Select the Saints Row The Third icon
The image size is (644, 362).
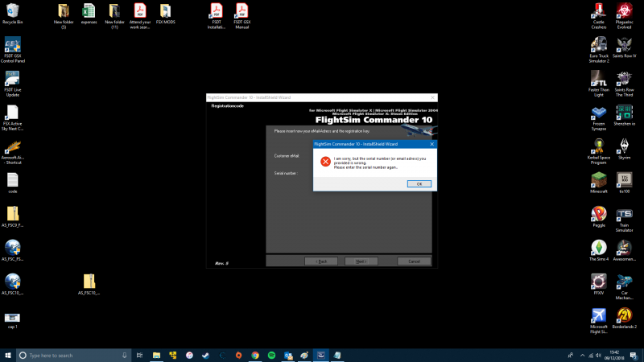(x=624, y=84)
